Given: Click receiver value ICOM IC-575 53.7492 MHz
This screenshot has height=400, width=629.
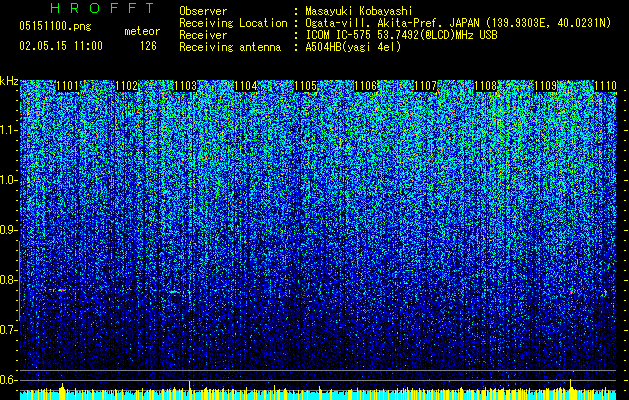Looking at the screenshot, I should 401,35.
